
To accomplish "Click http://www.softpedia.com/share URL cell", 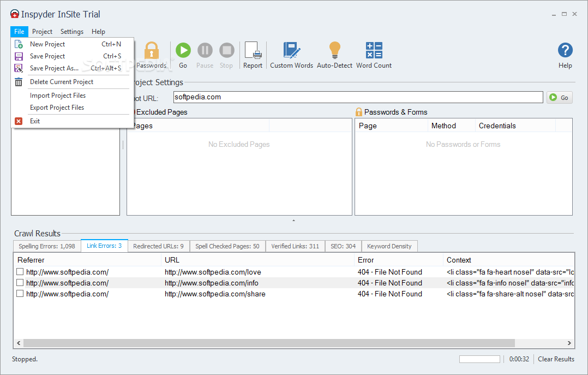I will [215, 294].
